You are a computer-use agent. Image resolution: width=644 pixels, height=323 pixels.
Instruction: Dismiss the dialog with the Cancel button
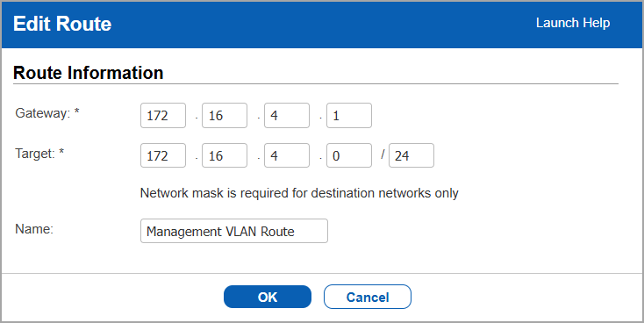coord(367,297)
